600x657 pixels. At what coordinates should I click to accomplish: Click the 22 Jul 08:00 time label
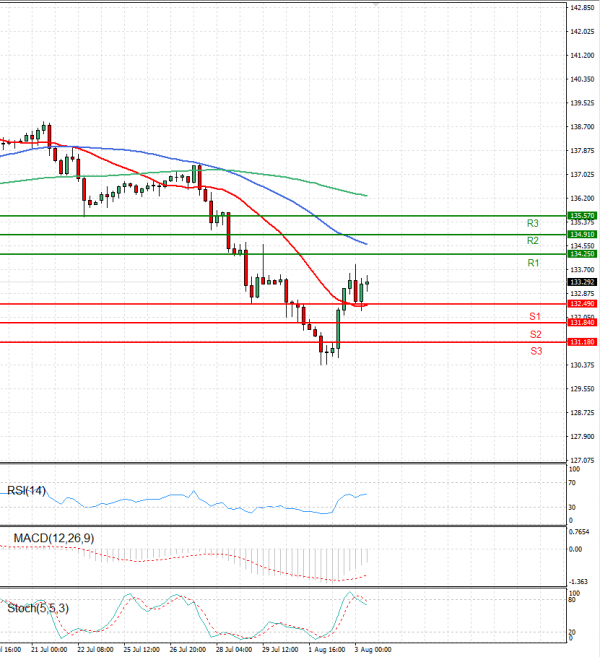[95, 649]
